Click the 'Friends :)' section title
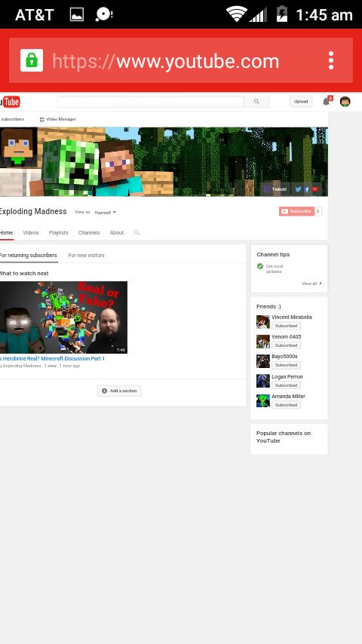This screenshot has height=644, width=362. click(268, 306)
